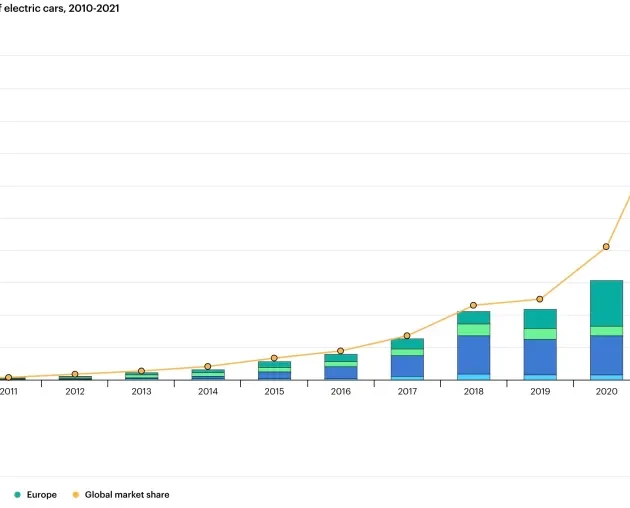Select the 2015 market share data point
The image size is (630, 508).
(x=274, y=358)
